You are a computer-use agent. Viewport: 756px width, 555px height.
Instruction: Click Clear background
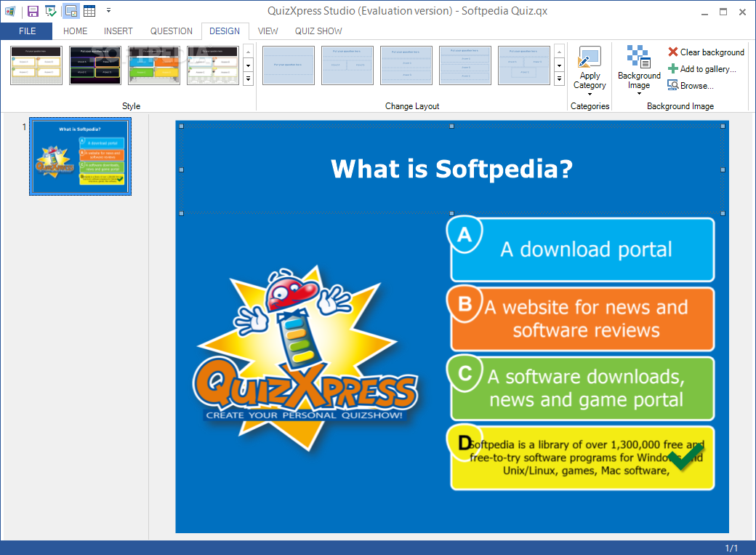pos(706,52)
